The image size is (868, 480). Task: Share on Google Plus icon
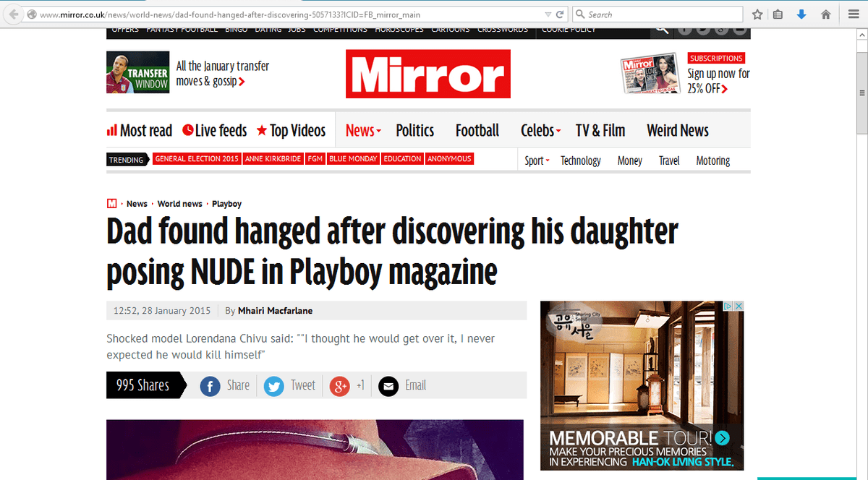tap(340, 387)
